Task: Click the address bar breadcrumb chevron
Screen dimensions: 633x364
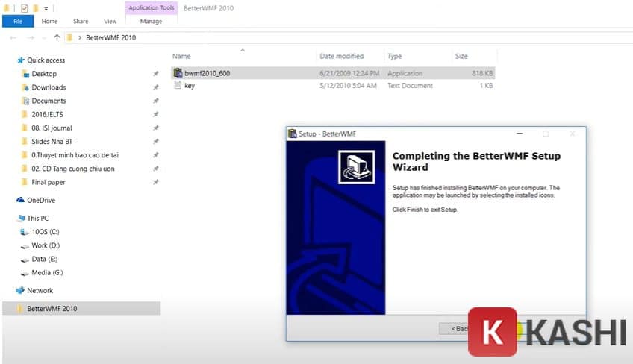Action: 81,37
